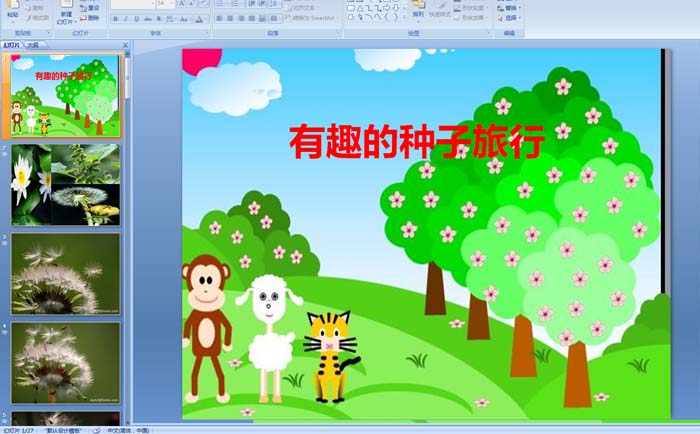Click the Shrink Font icon
The width and height of the screenshot is (700, 434).
192,4
